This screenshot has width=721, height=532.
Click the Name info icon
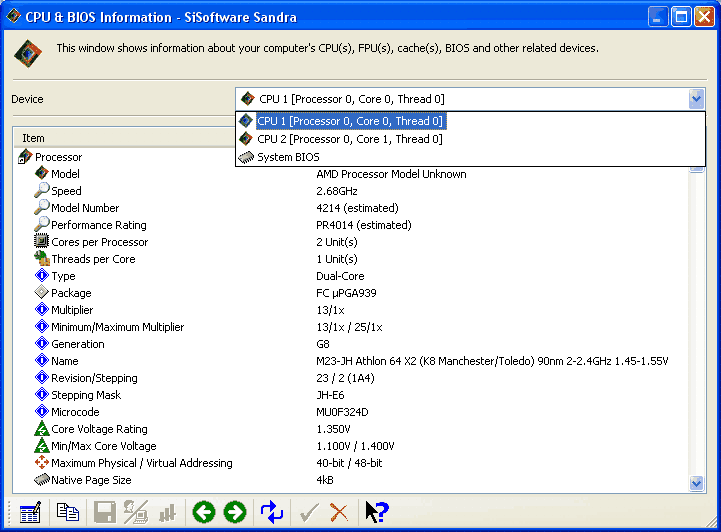(41, 360)
